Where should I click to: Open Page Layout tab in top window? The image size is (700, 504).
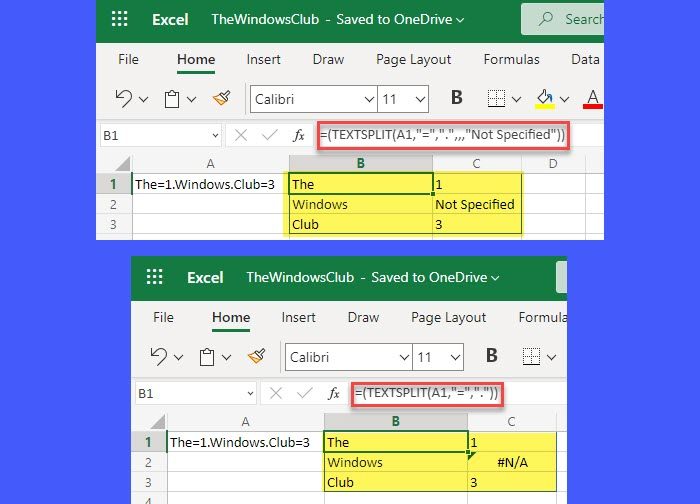click(x=413, y=59)
